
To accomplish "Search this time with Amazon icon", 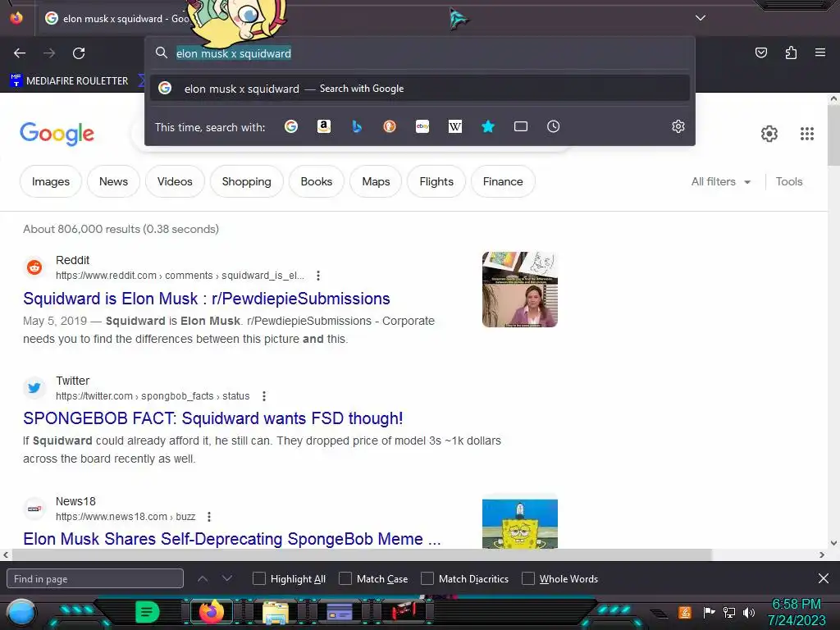I will (x=323, y=126).
